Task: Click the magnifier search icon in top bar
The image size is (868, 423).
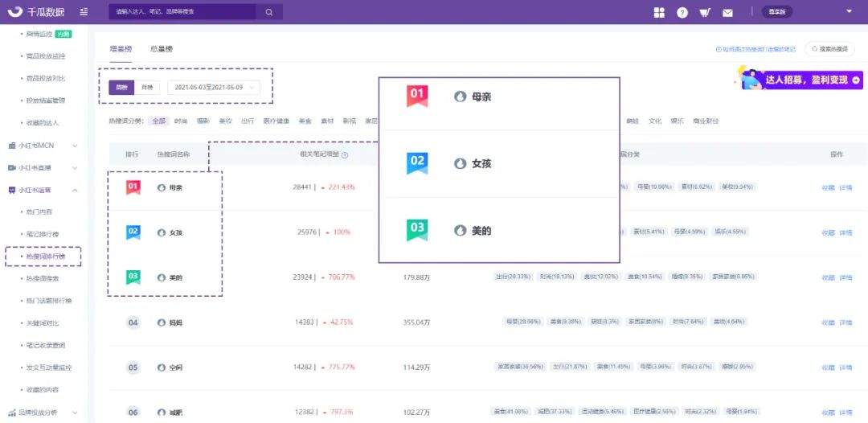Action: coord(269,11)
